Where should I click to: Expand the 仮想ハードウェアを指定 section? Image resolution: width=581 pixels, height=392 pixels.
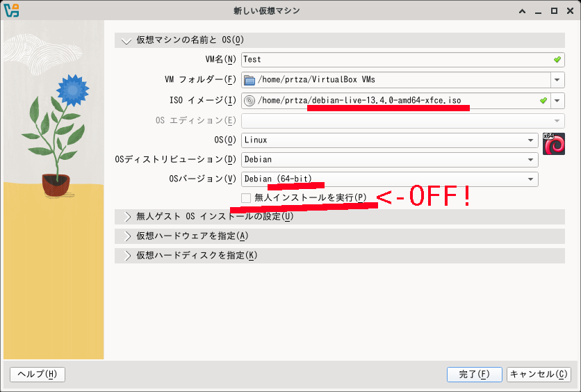pos(126,236)
